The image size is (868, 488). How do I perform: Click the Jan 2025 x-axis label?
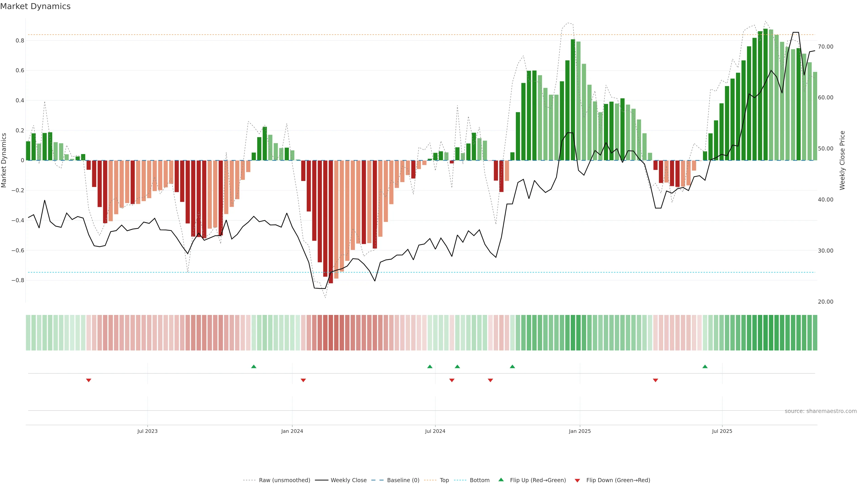[580, 431]
